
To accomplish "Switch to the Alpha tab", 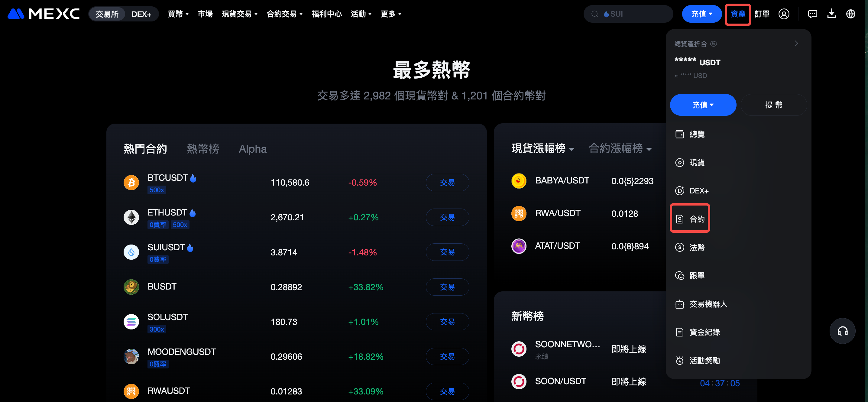I will click(x=253, y=149).
